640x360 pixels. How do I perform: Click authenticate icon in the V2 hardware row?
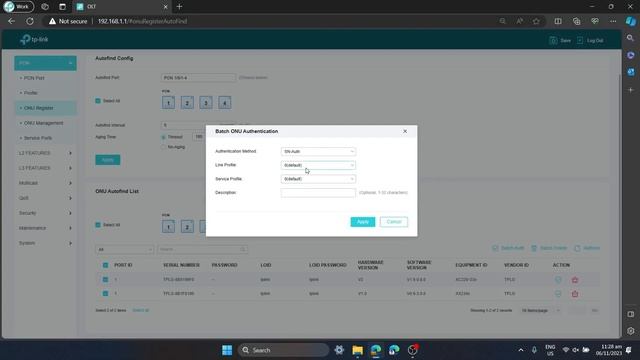pos(558,280)
